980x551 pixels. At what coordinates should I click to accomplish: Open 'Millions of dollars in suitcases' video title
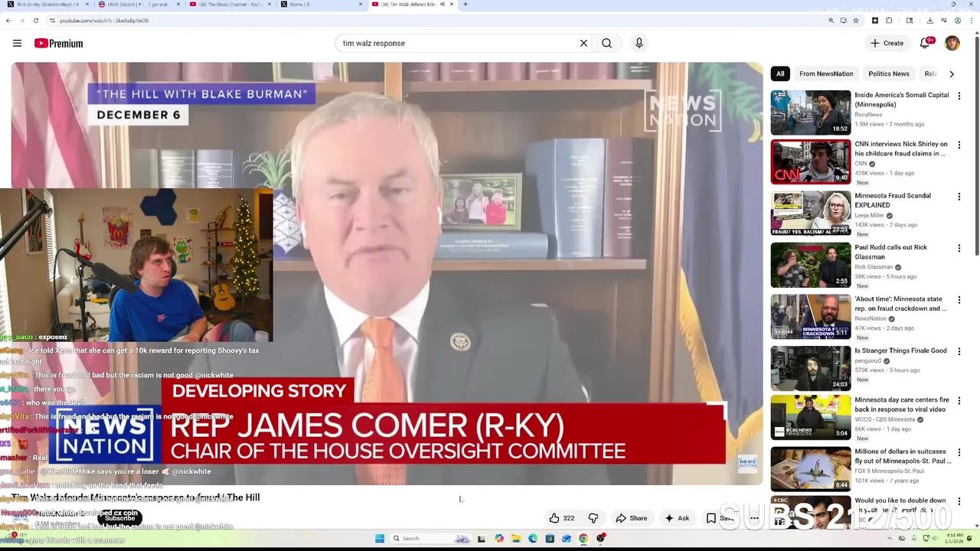coord(903,456)
